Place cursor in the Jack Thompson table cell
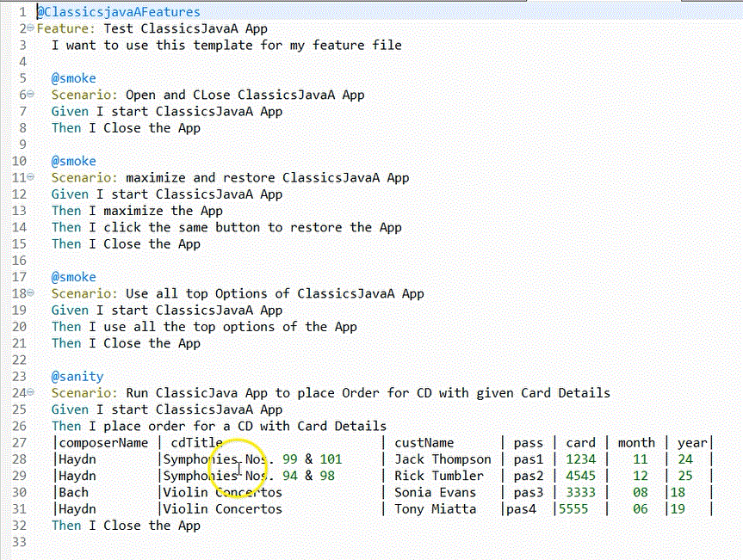The height and width of the screenshot is (560, 743). pos(443,458)
